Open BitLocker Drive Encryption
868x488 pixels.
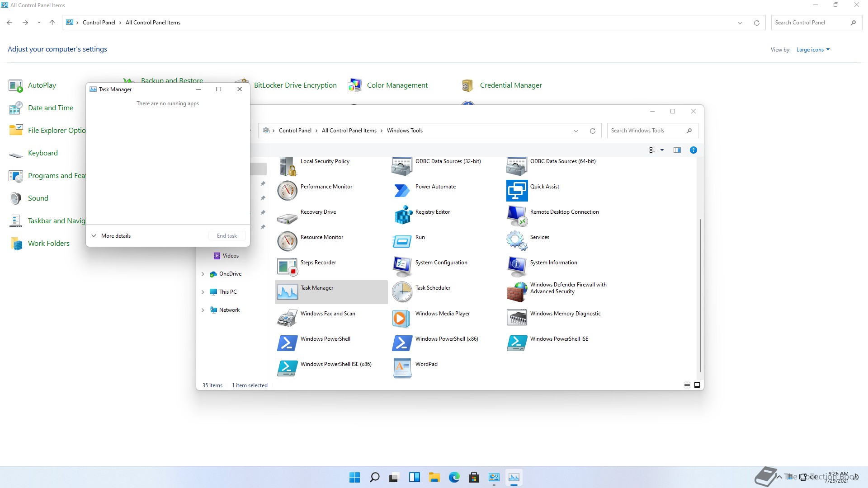(x=295, y=85)
